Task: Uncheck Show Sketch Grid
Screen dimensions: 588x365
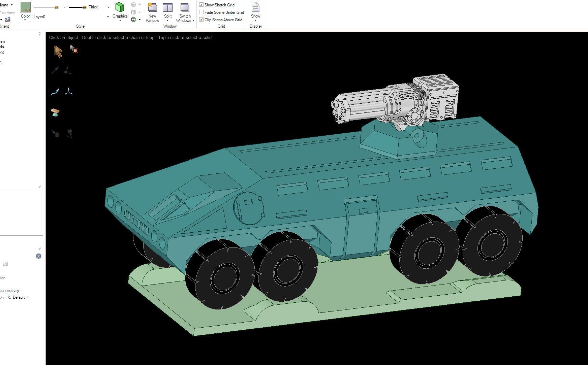Action: click(x=202, y=5)
